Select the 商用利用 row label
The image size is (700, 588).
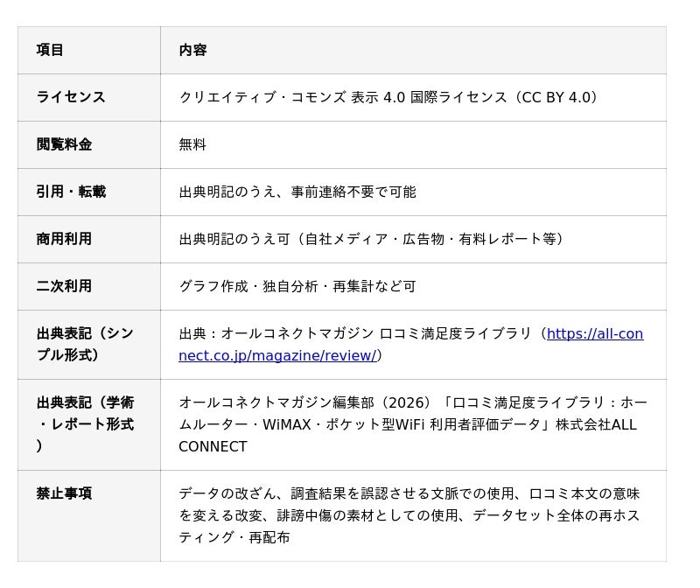64,239
